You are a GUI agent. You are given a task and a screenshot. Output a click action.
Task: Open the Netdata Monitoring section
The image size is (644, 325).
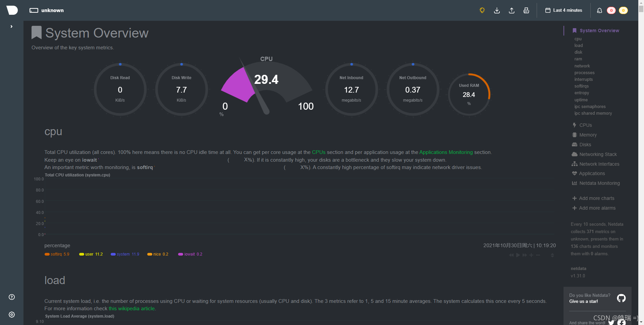tap(596, 183)
